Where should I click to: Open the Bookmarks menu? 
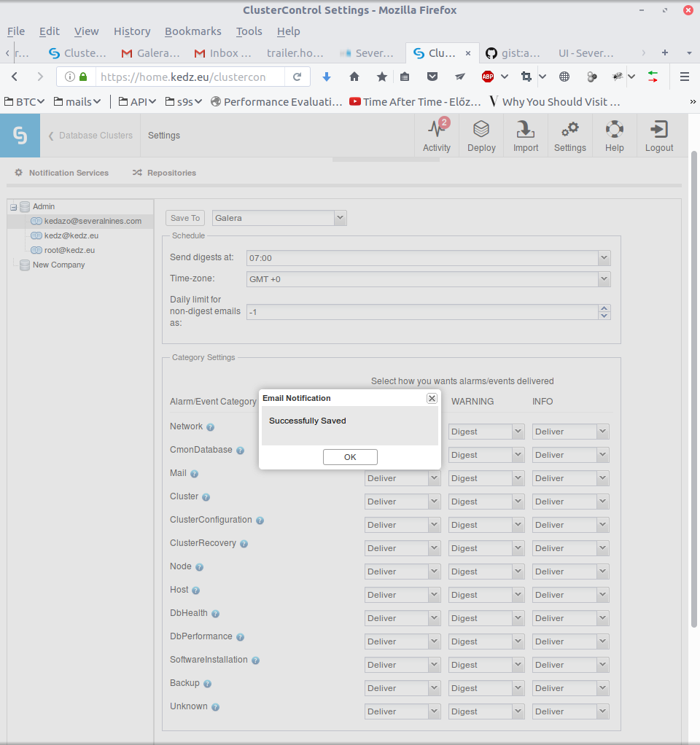[193, 31]
